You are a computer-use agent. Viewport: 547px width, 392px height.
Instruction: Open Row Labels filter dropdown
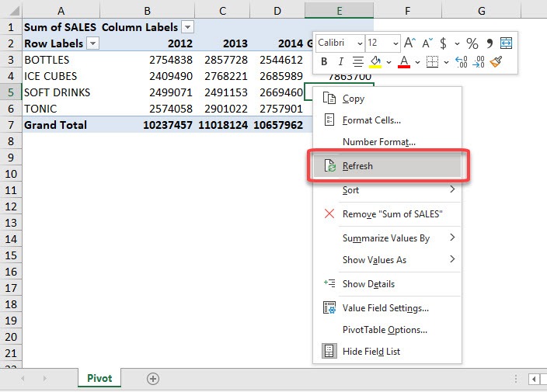92,43
